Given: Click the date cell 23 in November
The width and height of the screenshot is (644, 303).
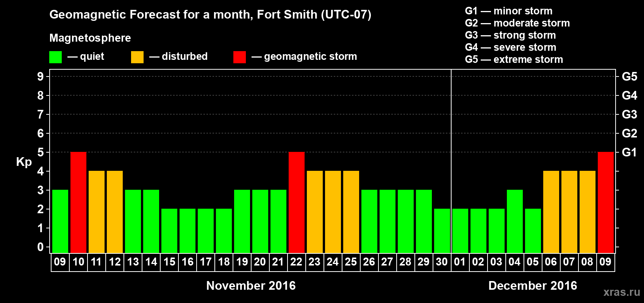Looking at the screenshot, I should point(315,262).
